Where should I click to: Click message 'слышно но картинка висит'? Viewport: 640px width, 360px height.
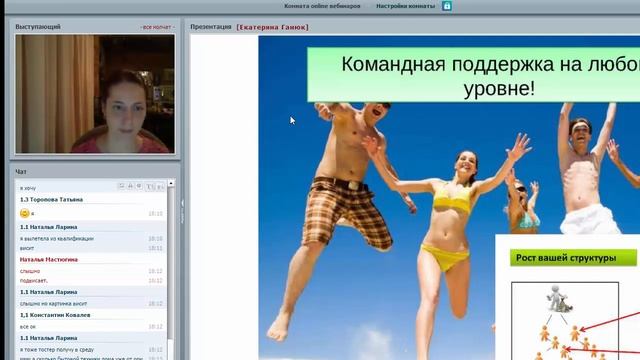coord(53,304)
